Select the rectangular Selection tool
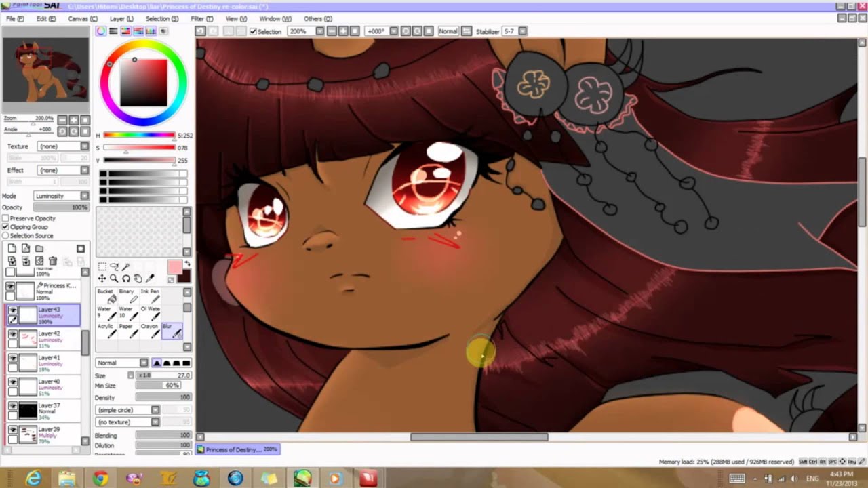The image size is (868, 488). pyautogui.click(x=102, y=267)
